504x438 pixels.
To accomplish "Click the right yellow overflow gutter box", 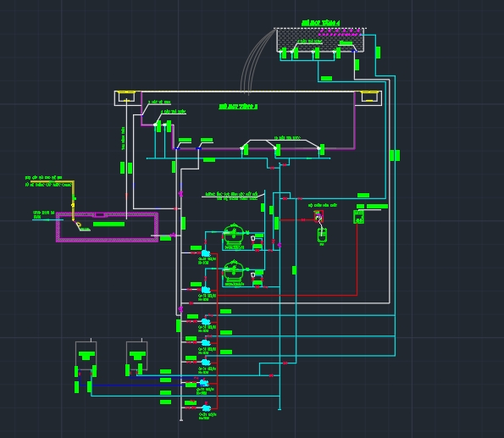I will tap(369, 97).
